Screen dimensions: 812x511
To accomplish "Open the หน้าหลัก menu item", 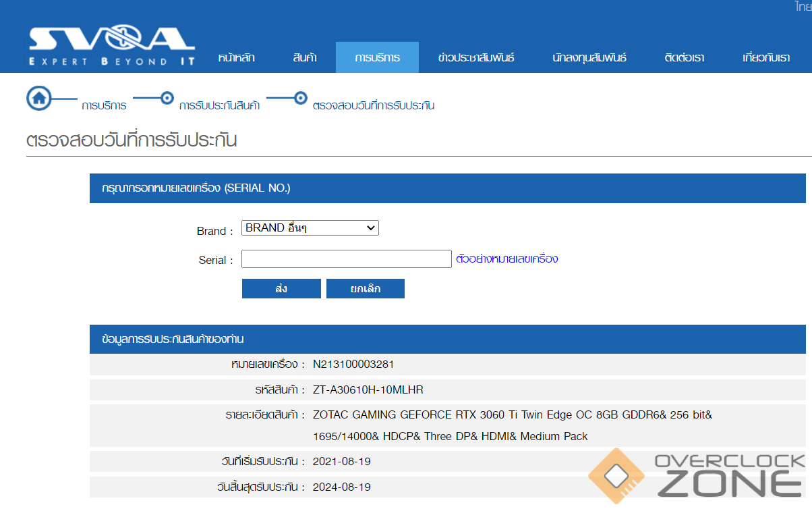I will coord(236,57).
